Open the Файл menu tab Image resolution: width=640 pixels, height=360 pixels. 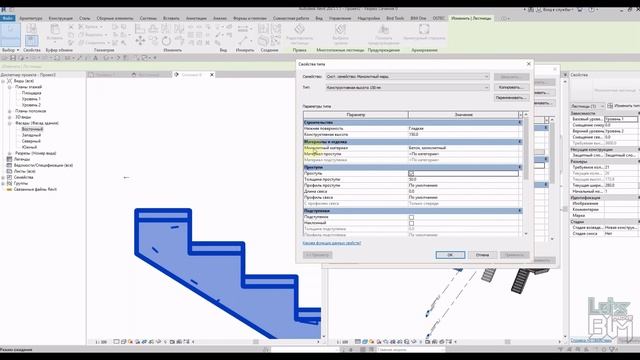(7, 18)
